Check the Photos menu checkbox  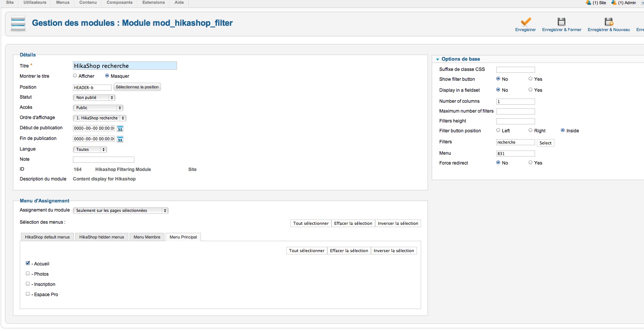pos(28,273)
